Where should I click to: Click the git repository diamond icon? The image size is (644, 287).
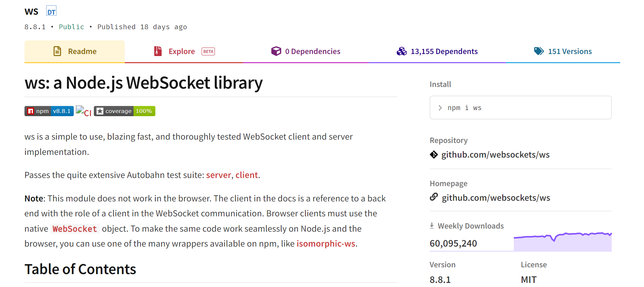point(434,155)
